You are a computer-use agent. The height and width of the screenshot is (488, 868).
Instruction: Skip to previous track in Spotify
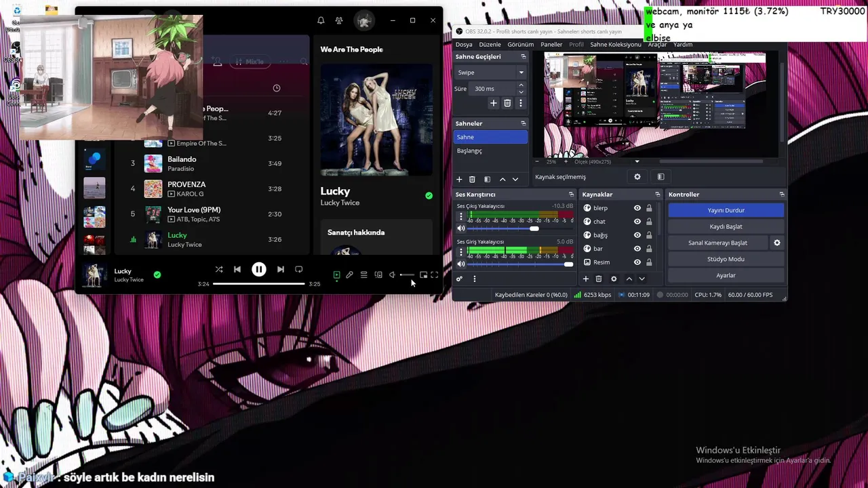click(x=237, y=269)
